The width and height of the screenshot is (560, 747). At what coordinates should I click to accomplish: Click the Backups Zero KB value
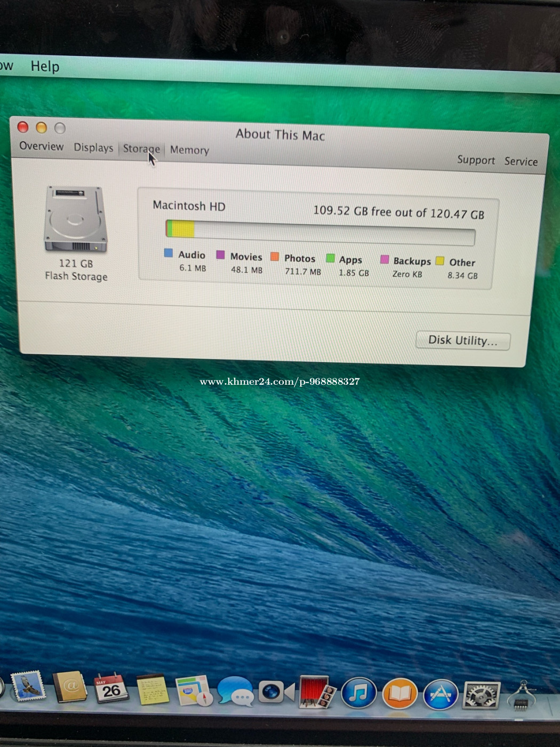point(407,274)
